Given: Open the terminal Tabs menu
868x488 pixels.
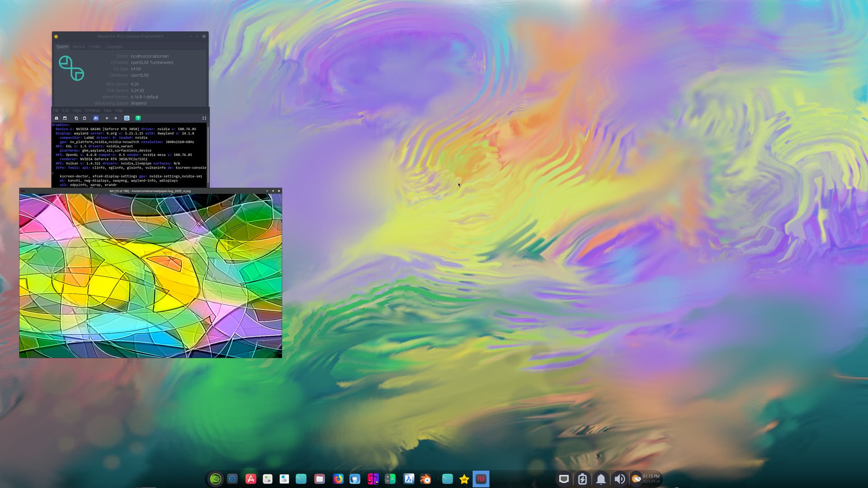Looking at the screenshot, I should click(x=107, y=110).
